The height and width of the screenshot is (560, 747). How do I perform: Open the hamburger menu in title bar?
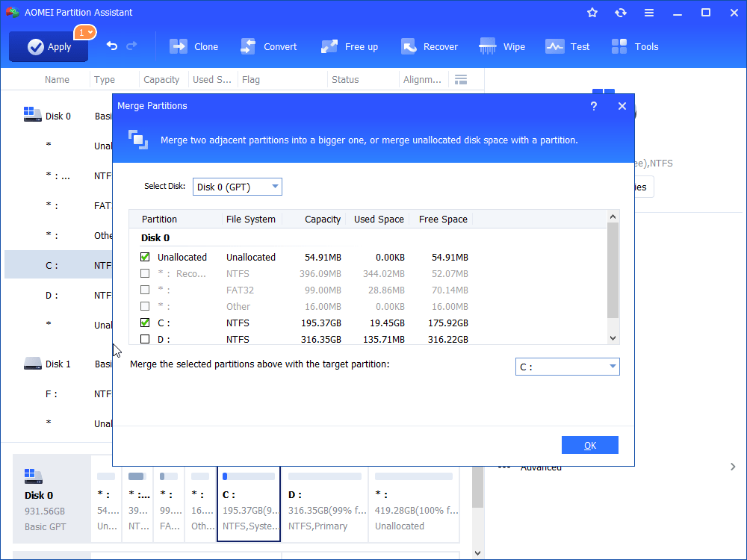[x=649, y=13]
